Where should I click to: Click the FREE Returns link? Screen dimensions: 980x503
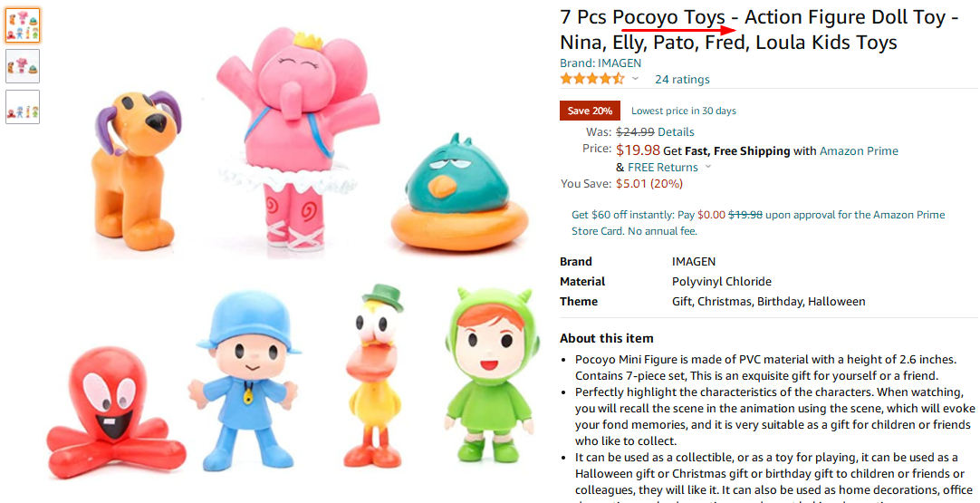pyautogui.click(x=663, y=168)
